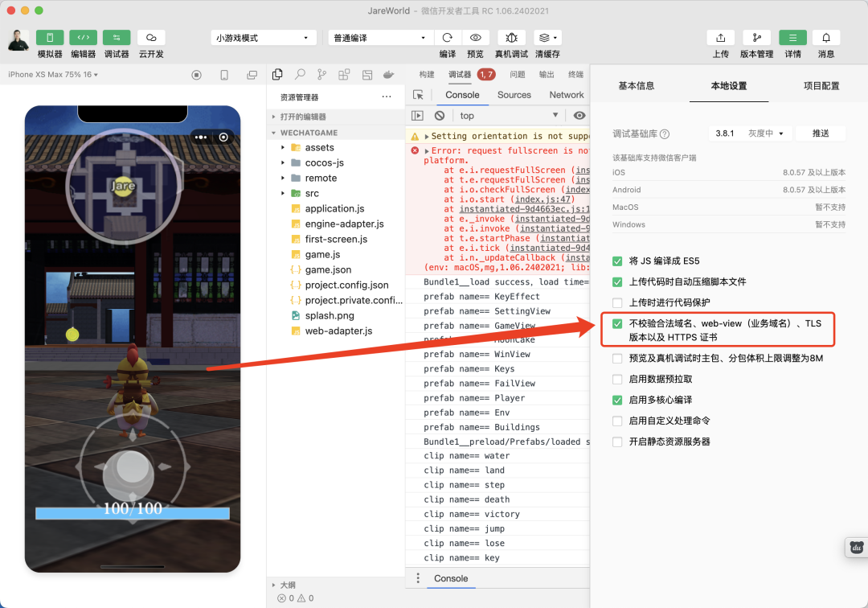
Task: Toggle the 调试器 debugger panel button
Action: [x=117, y=38]
